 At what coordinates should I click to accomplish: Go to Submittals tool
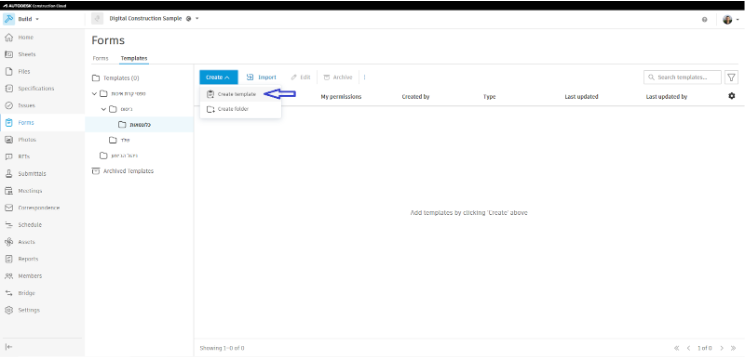click(32, 174)
